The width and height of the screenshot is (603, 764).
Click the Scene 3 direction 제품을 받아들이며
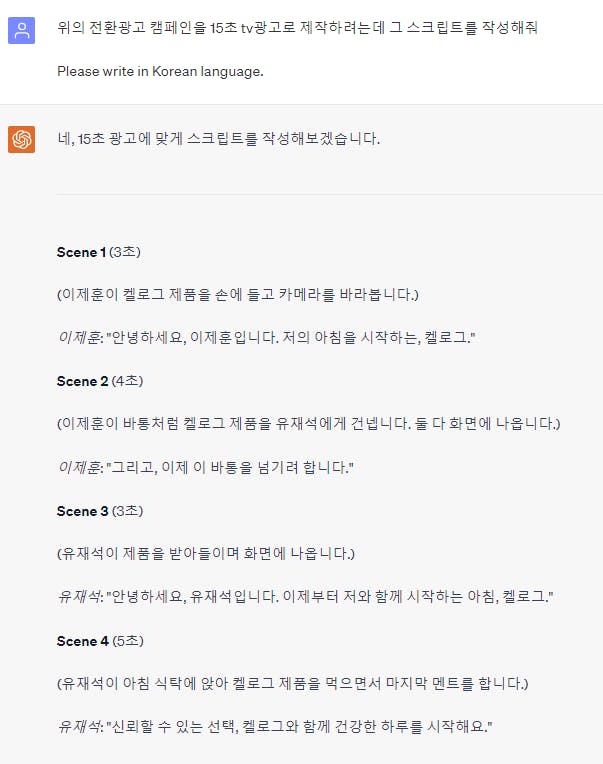coord(206,554)
